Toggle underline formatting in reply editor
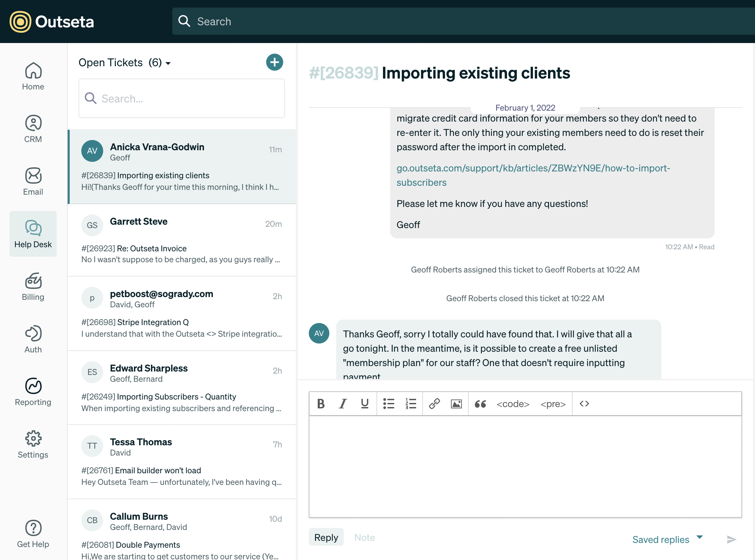Image resolution: width=755 pixels, height=560 pixels. pos(365,404)
